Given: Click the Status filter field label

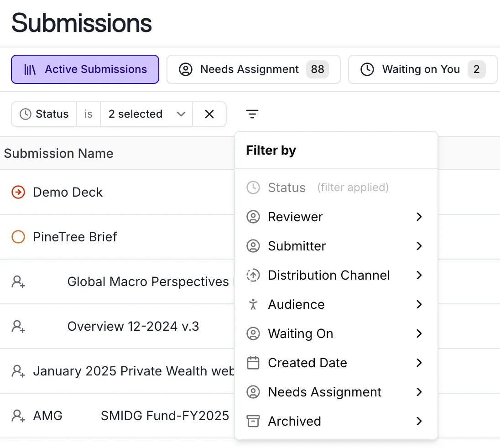Looking at the screenshot, I should pyautogui.click(x=44, y=114).
